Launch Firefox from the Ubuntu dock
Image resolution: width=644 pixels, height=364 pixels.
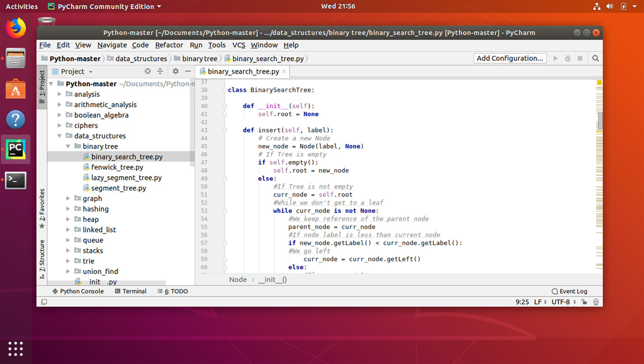(x=16, y=28)
